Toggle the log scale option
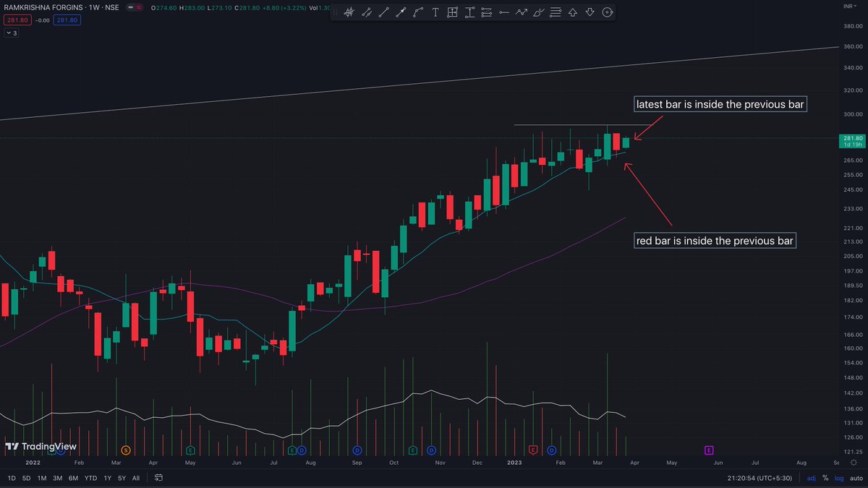Screen dimensions: 868x488 click(x=838, y=478)
